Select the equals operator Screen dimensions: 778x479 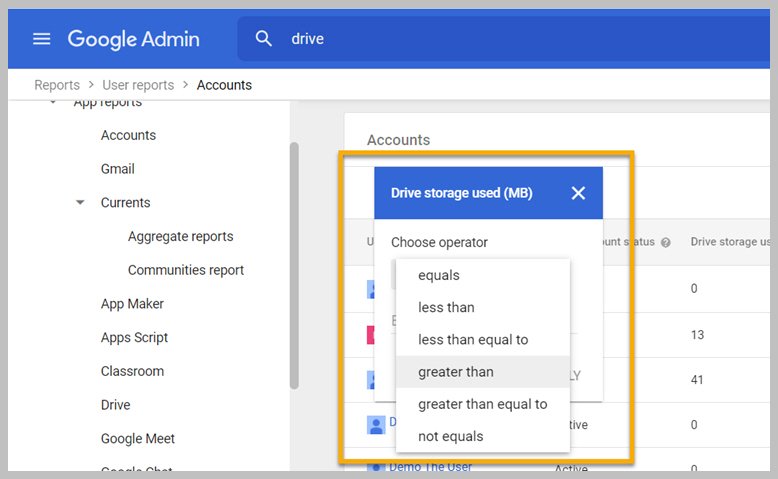click(483, 275)
